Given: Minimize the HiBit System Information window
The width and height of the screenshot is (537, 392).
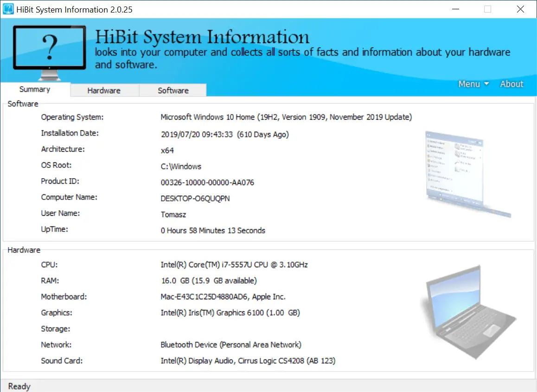Looking at the screenshot, I should [x=455, y=9].
